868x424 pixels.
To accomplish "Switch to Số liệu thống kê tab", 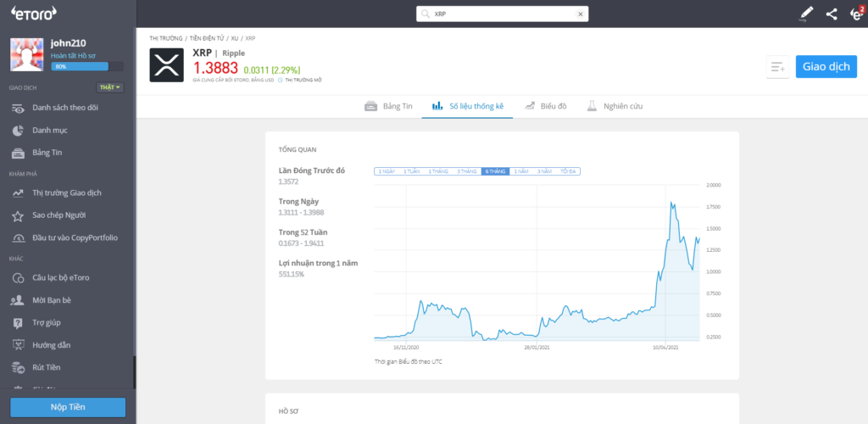I will coord(467,106).
